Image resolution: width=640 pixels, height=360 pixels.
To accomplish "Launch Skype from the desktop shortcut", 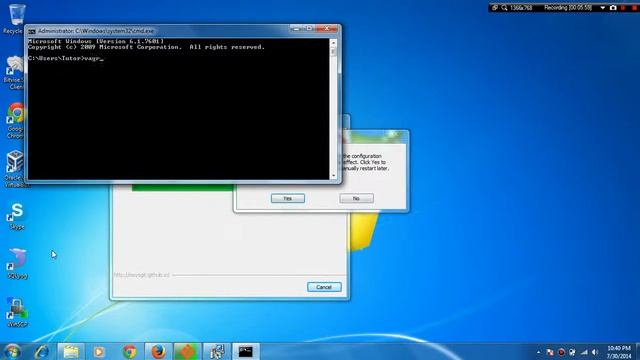I will [x=16, y=216].
